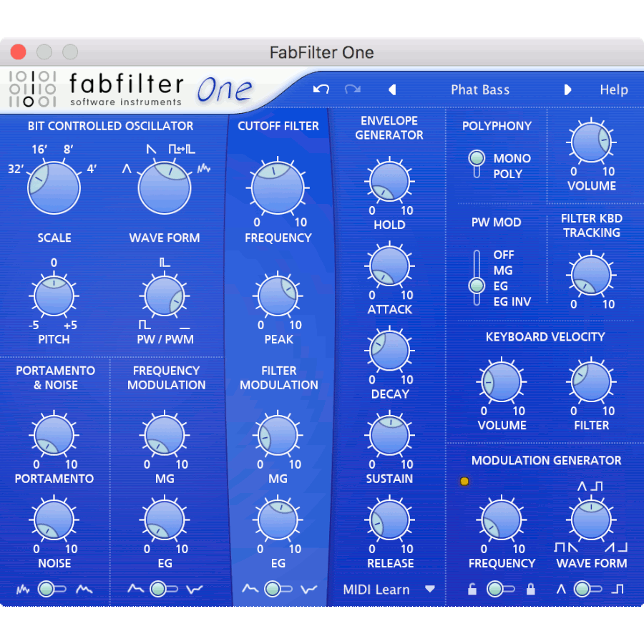Screen dimensions: 644x644
Task: Open the Phat Bass preset menu
Action: click(x=480, y=89)
